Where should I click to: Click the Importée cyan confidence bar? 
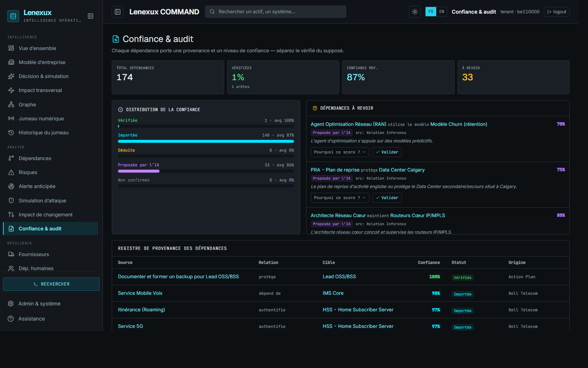(x=206, y=141)
